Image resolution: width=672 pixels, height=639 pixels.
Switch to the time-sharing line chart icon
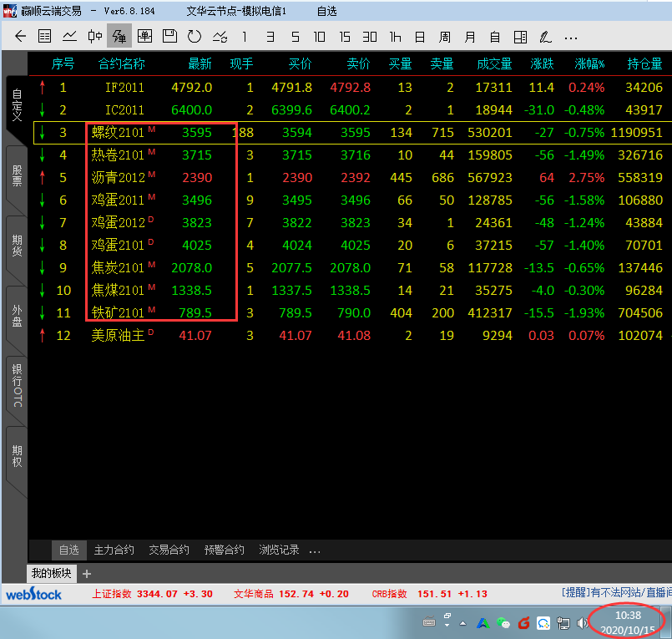(70, 37)
